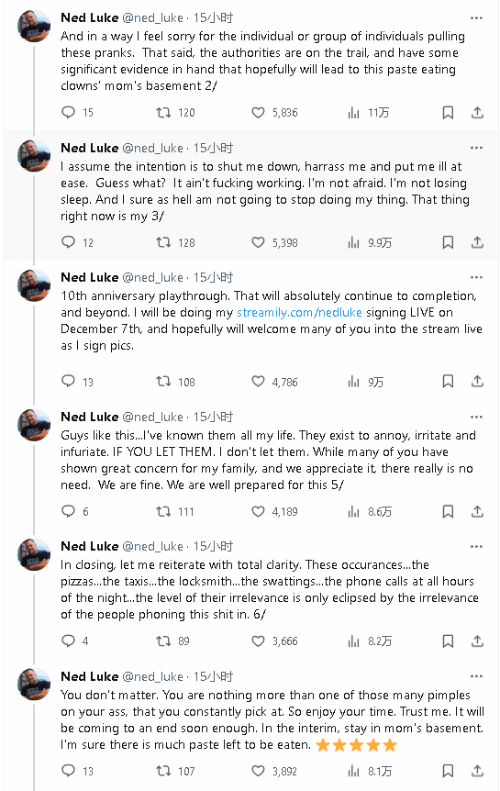Open the 15小时 timestamp on last tweet
Screen dimensions: 500x791
(213, 676)
